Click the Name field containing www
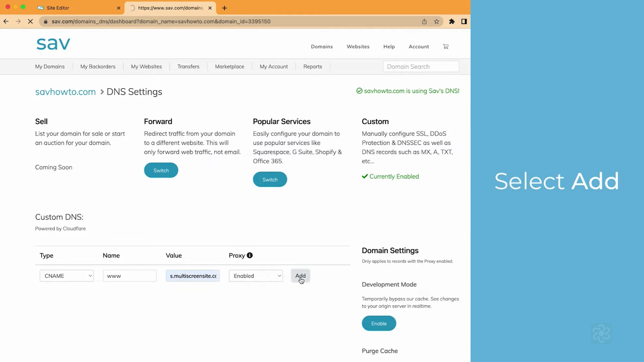 [130, 276]
